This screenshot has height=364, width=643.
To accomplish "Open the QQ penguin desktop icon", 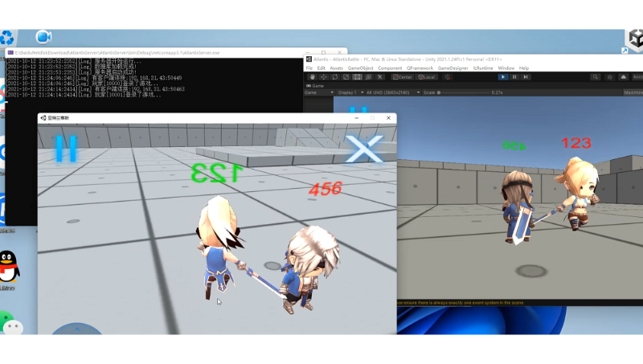I will click(x=9, y=267).
